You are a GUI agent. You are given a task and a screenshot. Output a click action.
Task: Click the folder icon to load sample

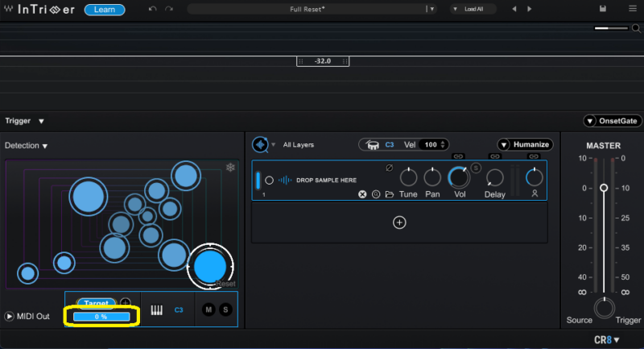coord(390,194)
